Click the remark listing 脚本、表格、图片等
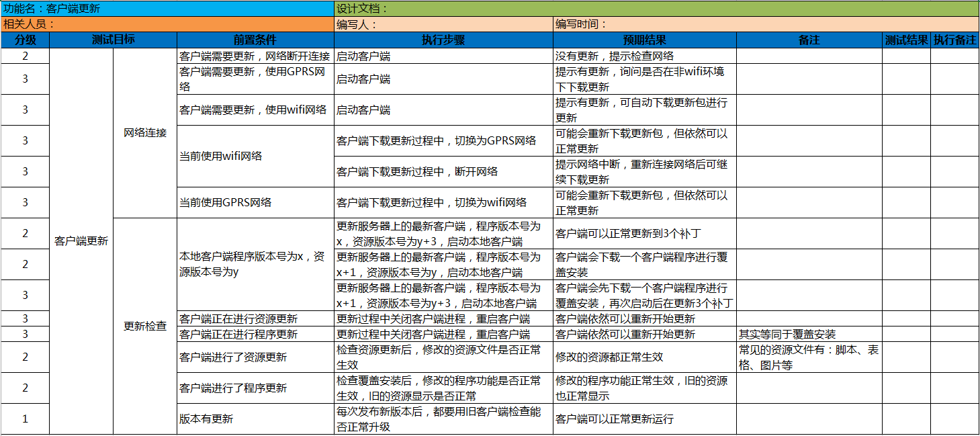This screenshot has height=436, width=980. (809, 357)
